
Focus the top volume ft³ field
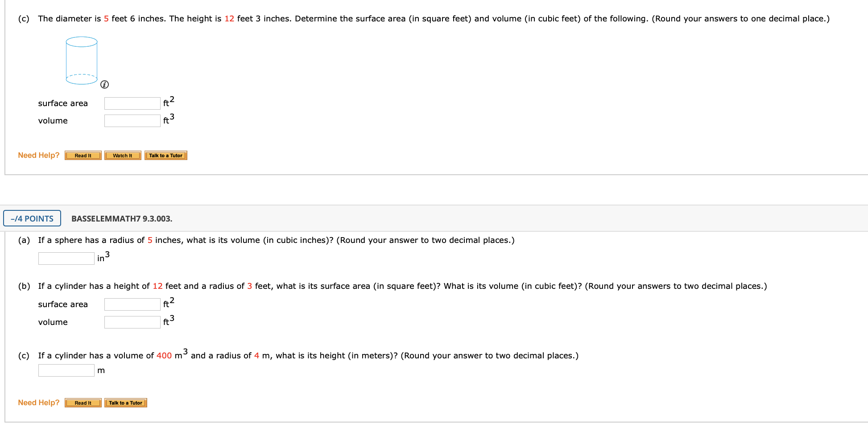tap(132, 121)
